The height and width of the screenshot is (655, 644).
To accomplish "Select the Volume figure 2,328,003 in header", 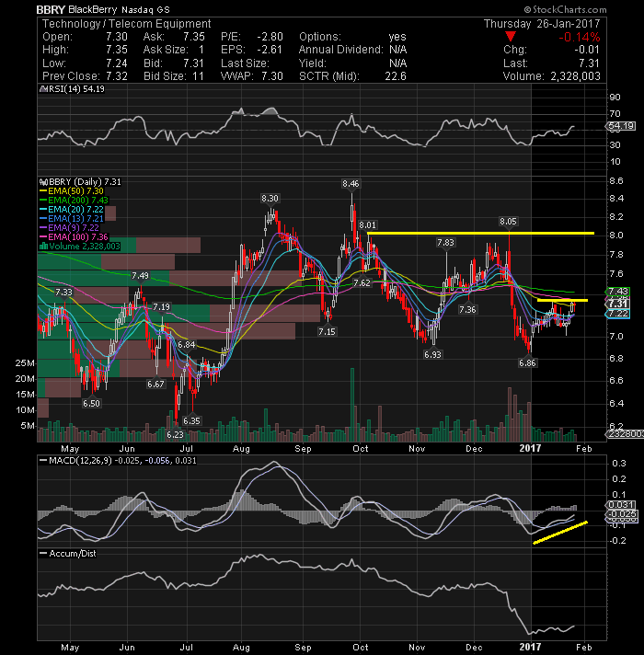I will coord(575,76).
